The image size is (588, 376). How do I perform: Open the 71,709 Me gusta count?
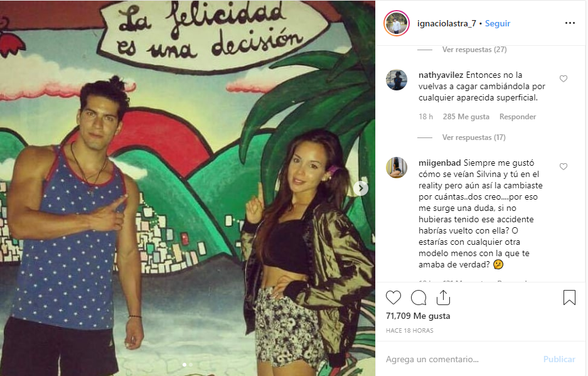click(418, 316)
